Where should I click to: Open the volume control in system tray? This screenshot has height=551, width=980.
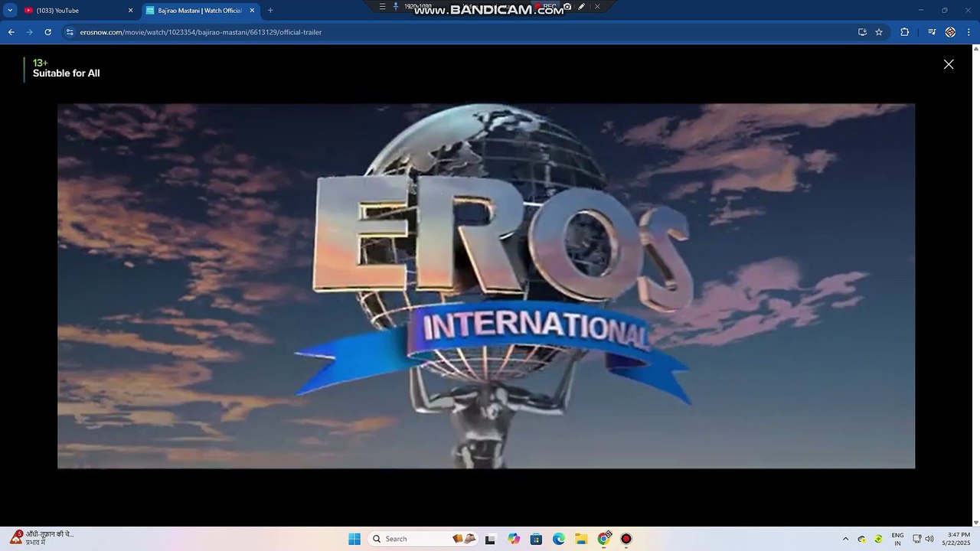tap(929, 539)
